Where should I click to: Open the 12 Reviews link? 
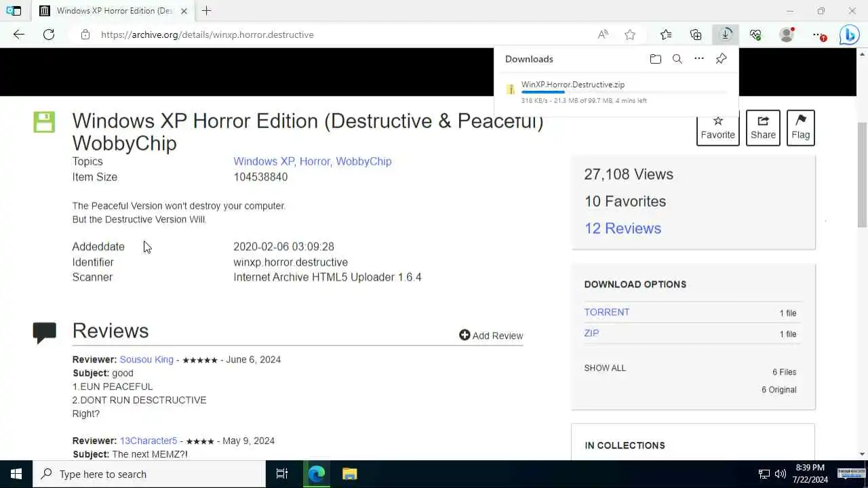click(x=623, y=228)
